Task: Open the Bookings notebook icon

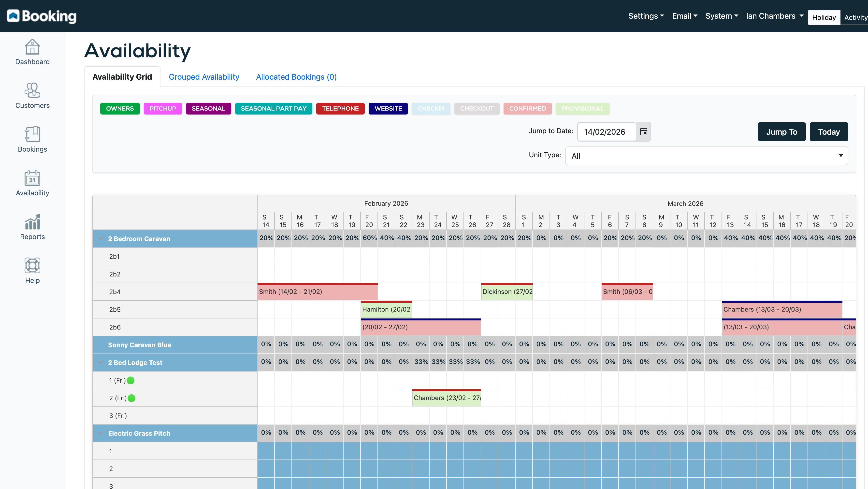Action: [x=32, y=134]
